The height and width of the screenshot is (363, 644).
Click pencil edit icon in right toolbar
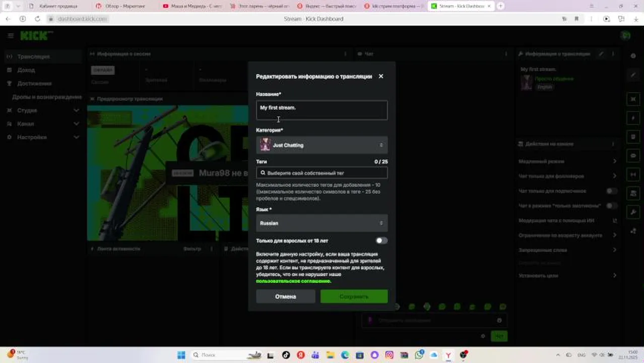tap(633, 75)
